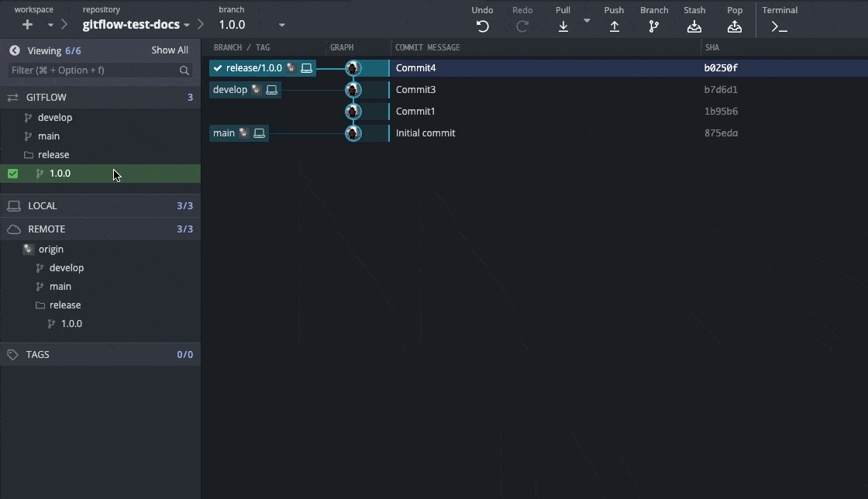The image size is (868, 499).
Task: Open the branch 1.0.0 dropdown
Action: click(x=281, y=25)
